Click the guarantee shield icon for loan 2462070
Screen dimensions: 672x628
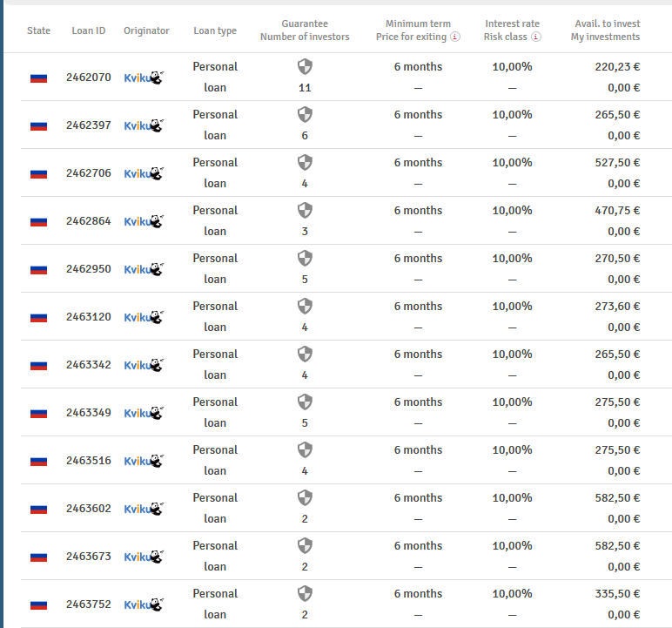[x=305, y=66]
